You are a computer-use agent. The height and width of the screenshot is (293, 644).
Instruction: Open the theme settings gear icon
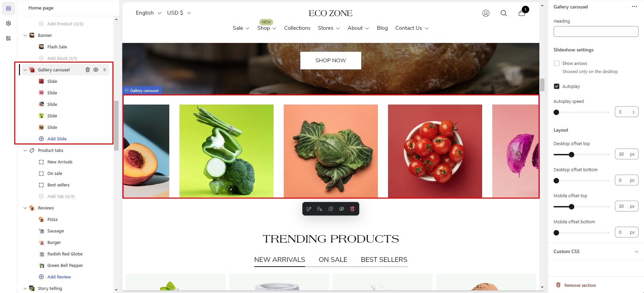click(x=8, y=23)
